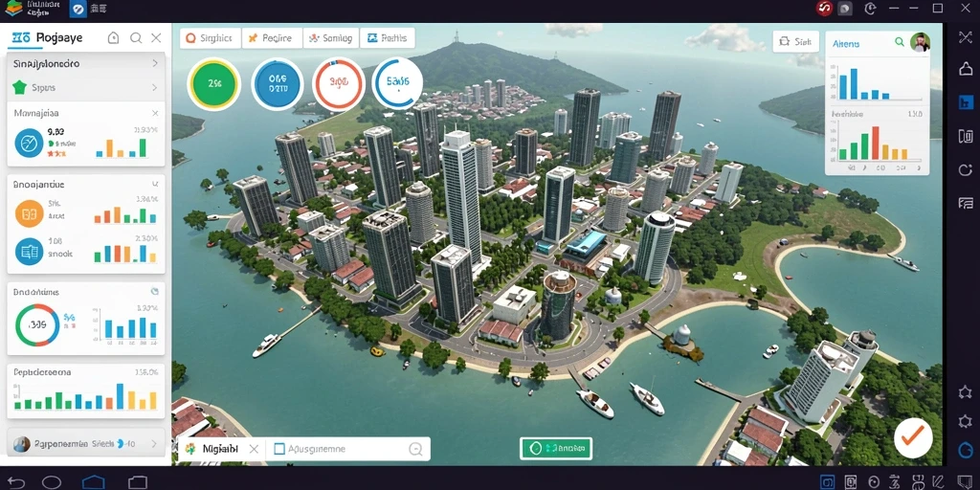The width and height of the screenshot is (980, 490).
Task: Switch to the Sighics tab
Action: (x=210, y=38)
